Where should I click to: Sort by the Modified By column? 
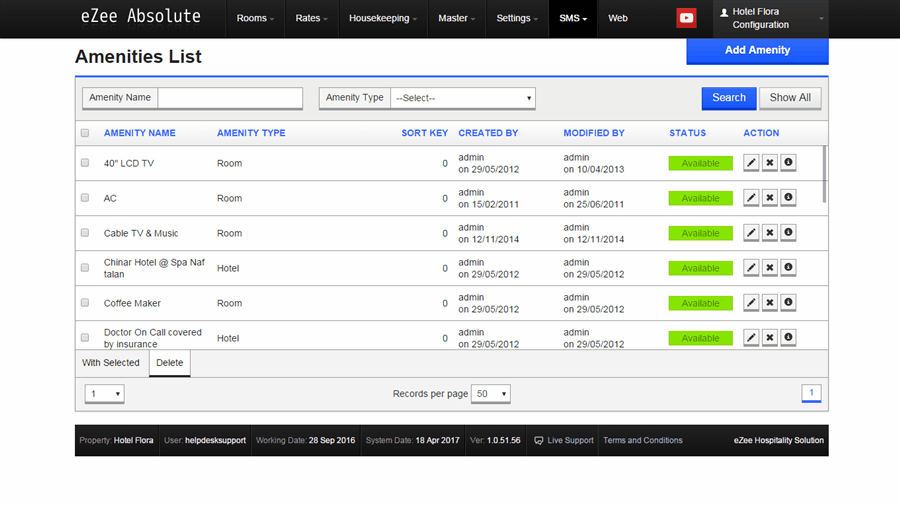(x=593, y=133)
